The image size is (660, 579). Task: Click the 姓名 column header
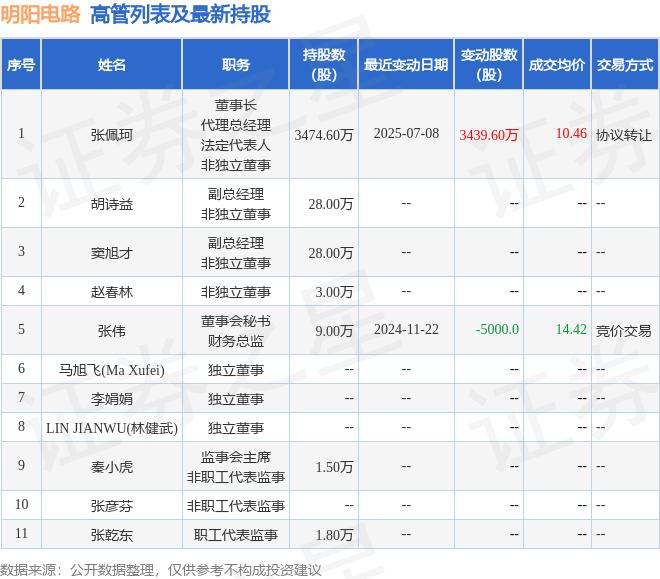[112, 65]
